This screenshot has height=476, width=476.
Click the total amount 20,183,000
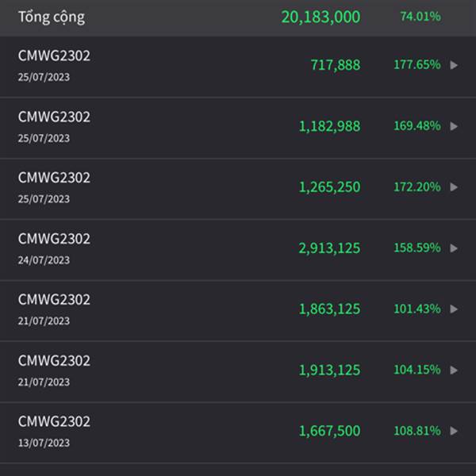pyautogui.click(x=321, y=17)
